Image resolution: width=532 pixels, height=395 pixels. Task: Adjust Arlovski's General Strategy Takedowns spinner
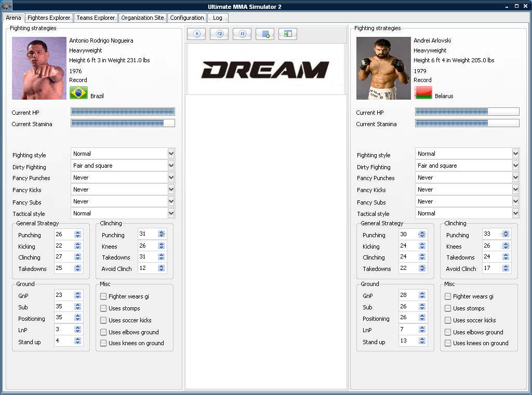tap(422, 268)
